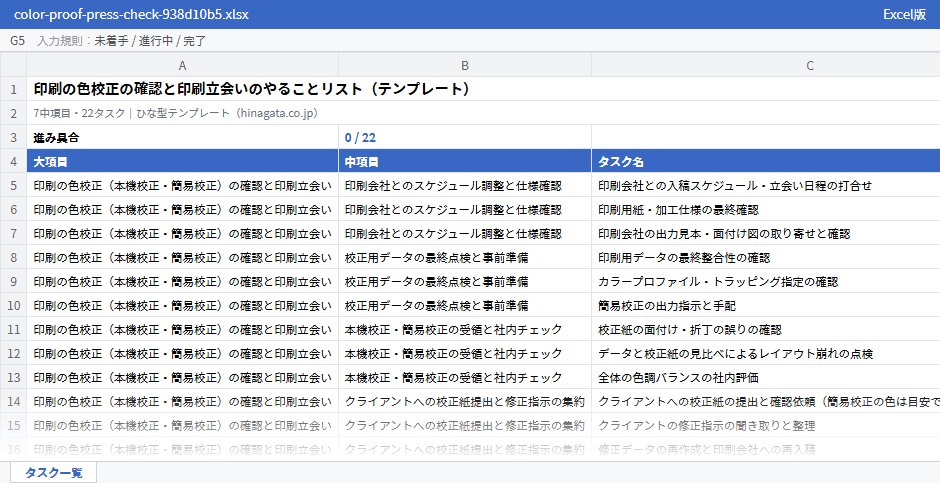
Task: Click file name color-proof-press-check-938d10b5.xlsx
Action: pyautogui.click(x=131, y=14)
